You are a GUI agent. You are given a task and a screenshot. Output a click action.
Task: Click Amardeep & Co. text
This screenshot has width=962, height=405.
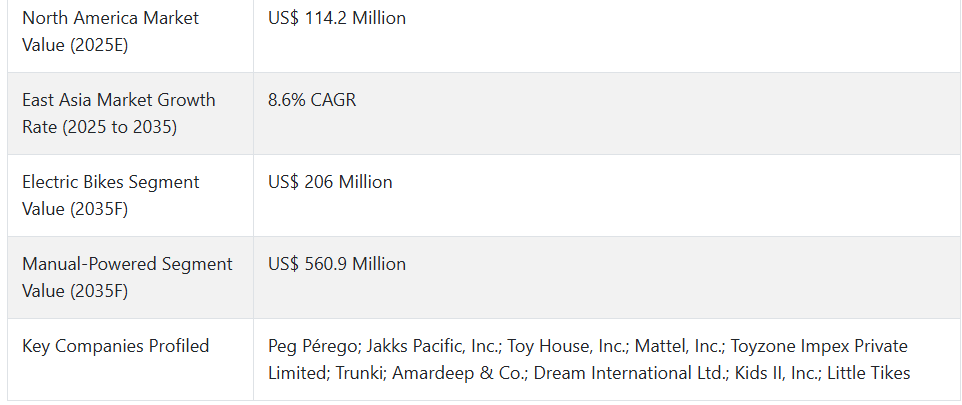pos(460,373)
